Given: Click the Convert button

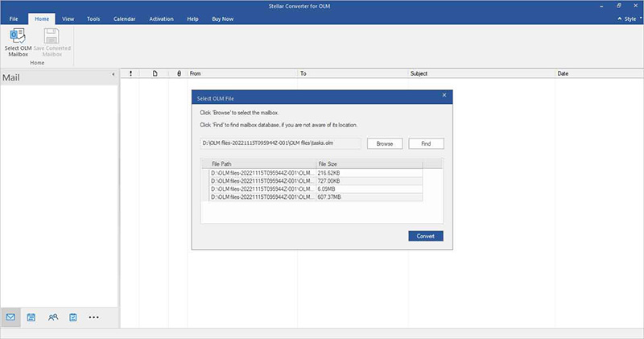Looking at the screenshot, I should click(425, 236).
